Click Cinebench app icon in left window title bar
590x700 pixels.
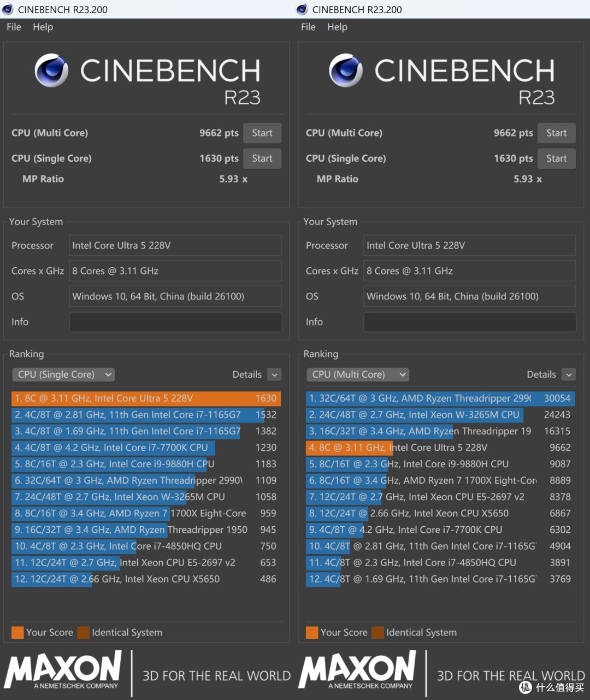tap(8, 9)
